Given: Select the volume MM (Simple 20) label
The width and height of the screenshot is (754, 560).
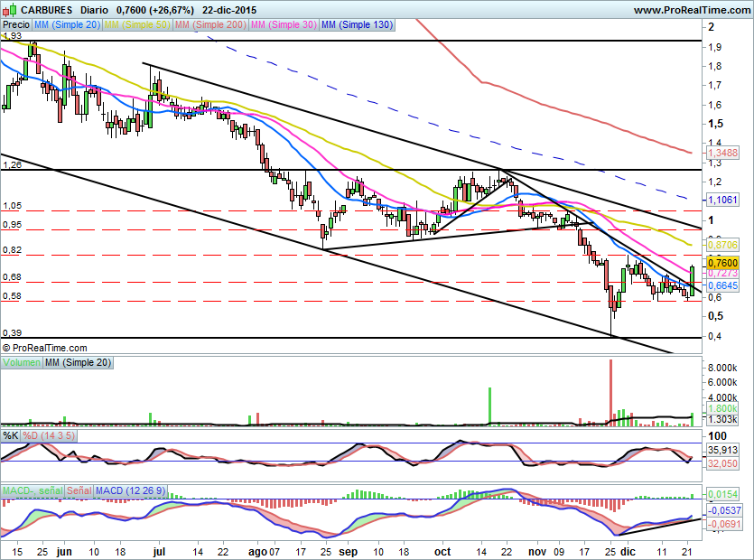Looking at the screenshot, I should point(80,362).
